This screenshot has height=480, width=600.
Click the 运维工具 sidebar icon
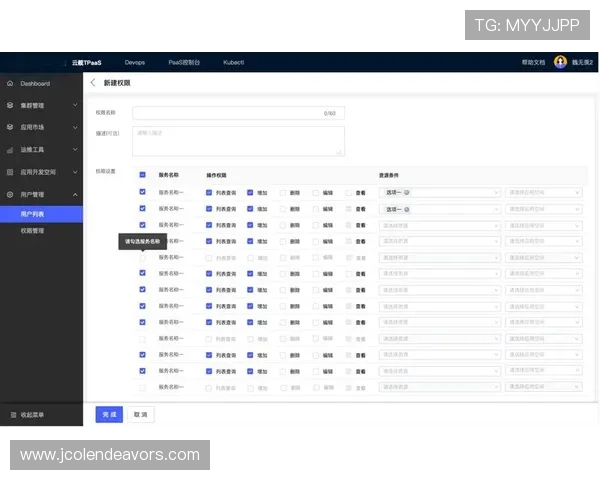pos(10,149)
